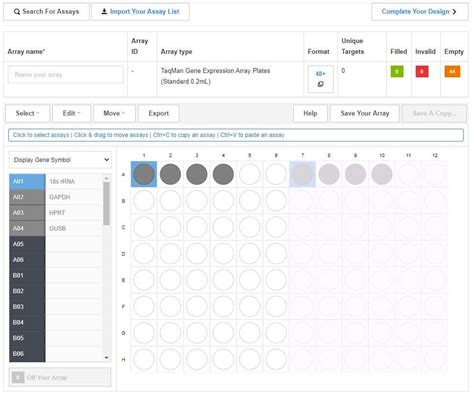Open the Edit dropdown menu
474x395 pixels.
[x=71, y=113]
